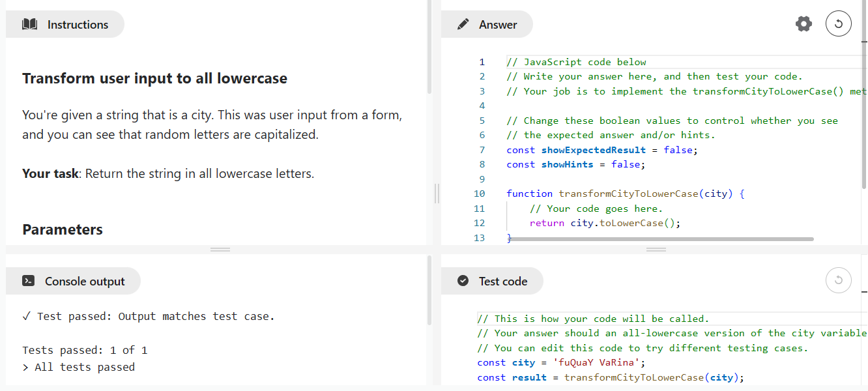Select the Test code panel label
868x391 pixels.
[502, 282]
